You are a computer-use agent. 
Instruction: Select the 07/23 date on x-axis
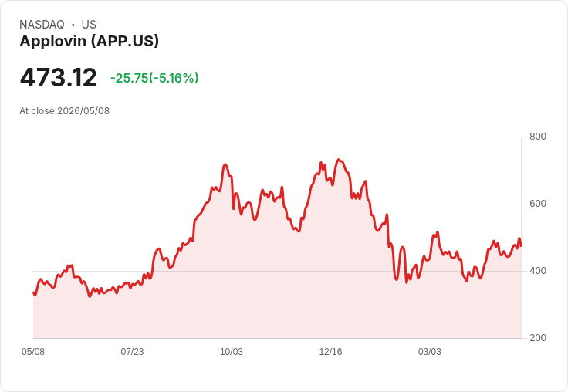point(132,352)
